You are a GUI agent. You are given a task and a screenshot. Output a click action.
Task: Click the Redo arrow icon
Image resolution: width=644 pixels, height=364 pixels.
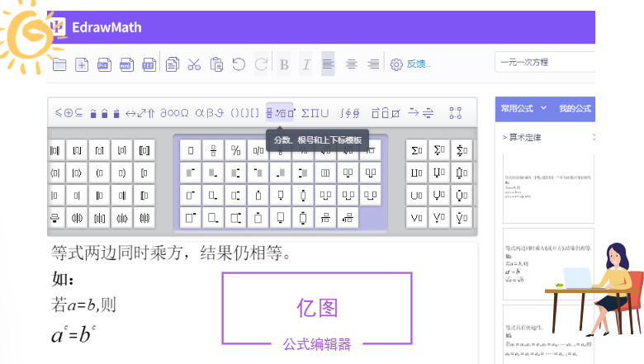261,64
